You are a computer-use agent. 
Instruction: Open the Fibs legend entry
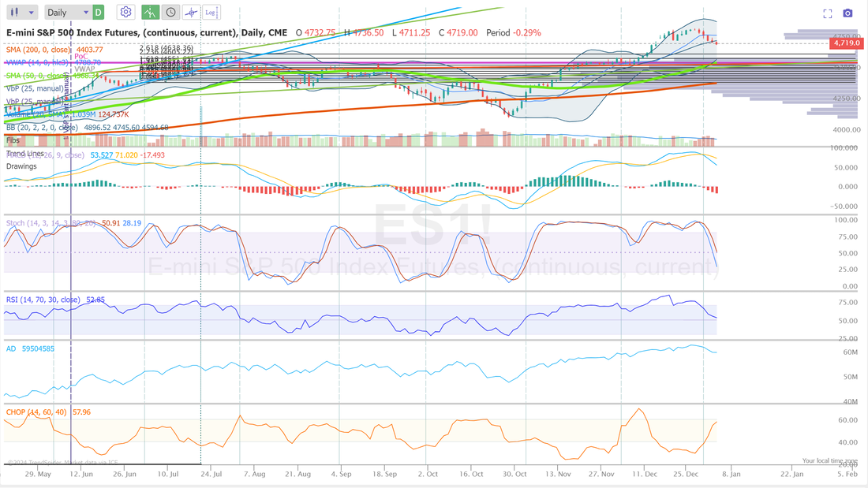13,140
